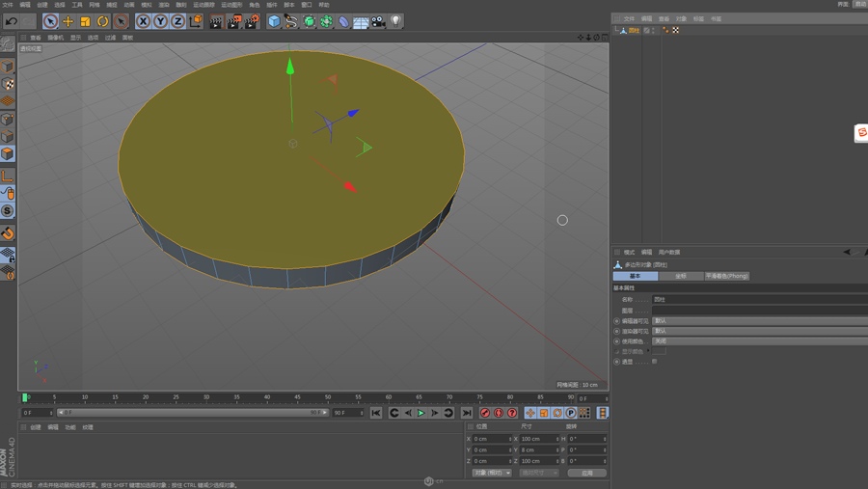This screenshot has height=489, width=868.
Task: Open the spline pen tool icon
Action: (291, 21)
